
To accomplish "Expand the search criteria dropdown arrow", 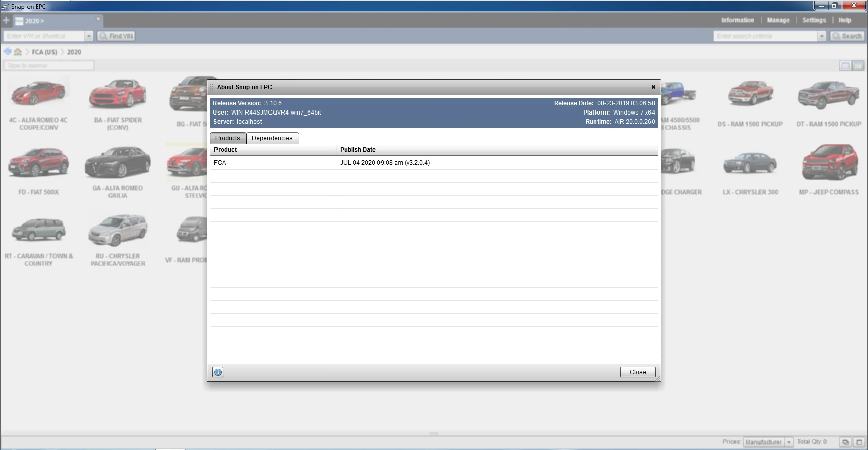I will click(822, 36).
